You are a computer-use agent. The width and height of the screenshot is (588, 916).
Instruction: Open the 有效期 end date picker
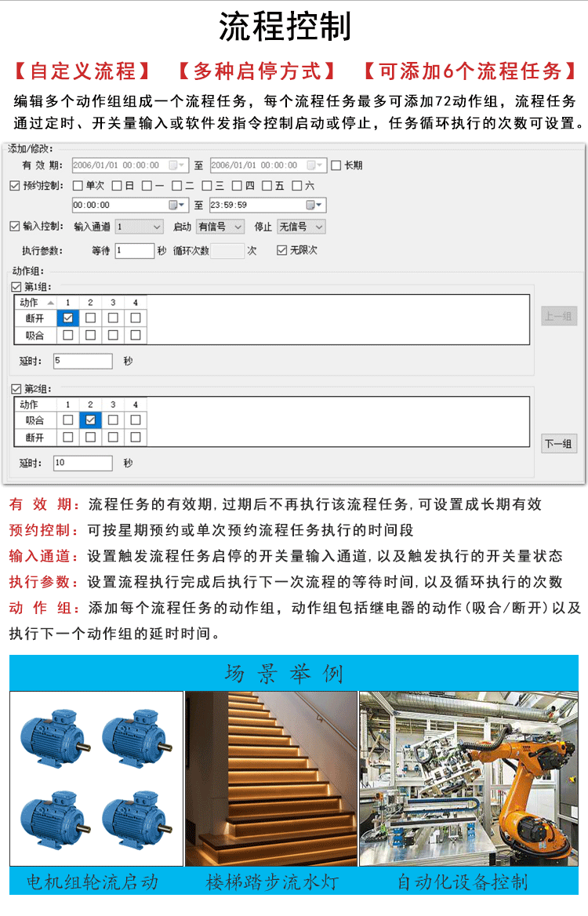pos(315,165)
